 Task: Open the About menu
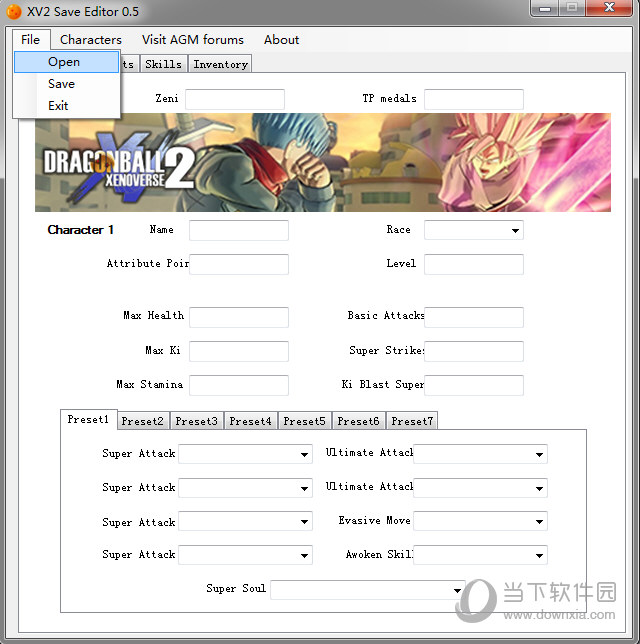tap(281, 40)
